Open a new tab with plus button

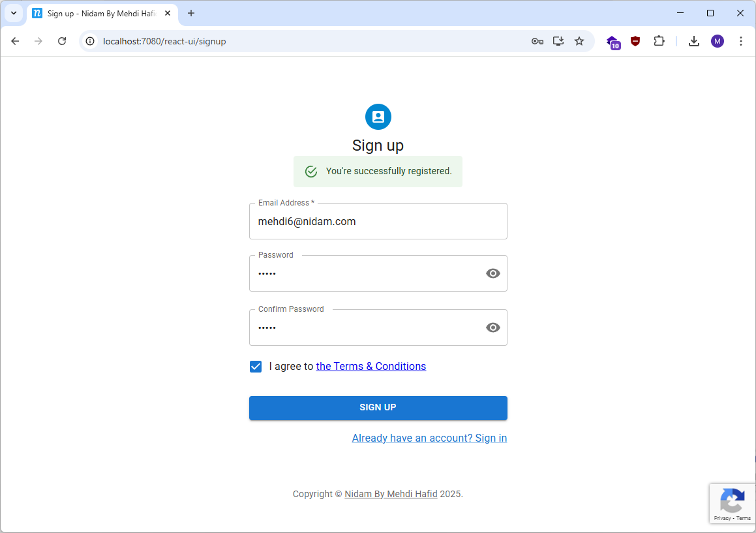(191, 13)
